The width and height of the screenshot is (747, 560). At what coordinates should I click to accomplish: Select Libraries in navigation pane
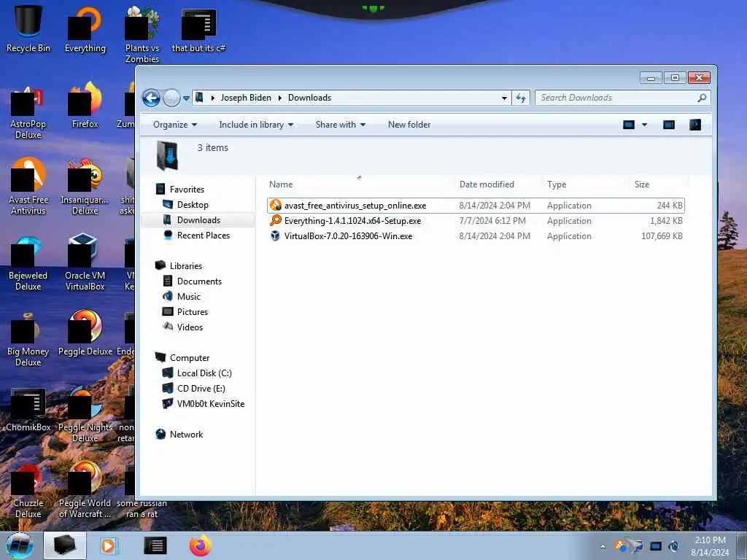point(186,266)
